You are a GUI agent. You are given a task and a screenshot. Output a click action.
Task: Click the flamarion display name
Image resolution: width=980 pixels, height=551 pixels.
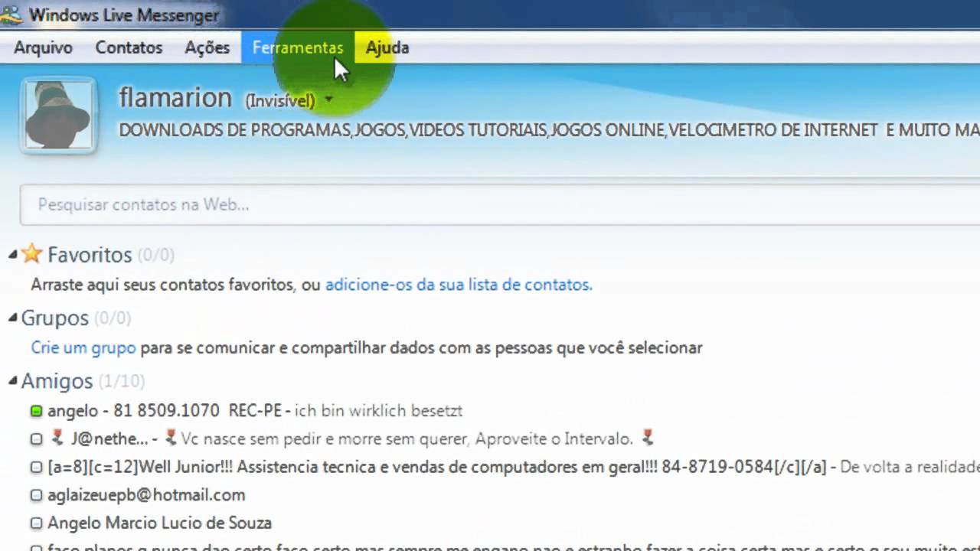[175, 98]
